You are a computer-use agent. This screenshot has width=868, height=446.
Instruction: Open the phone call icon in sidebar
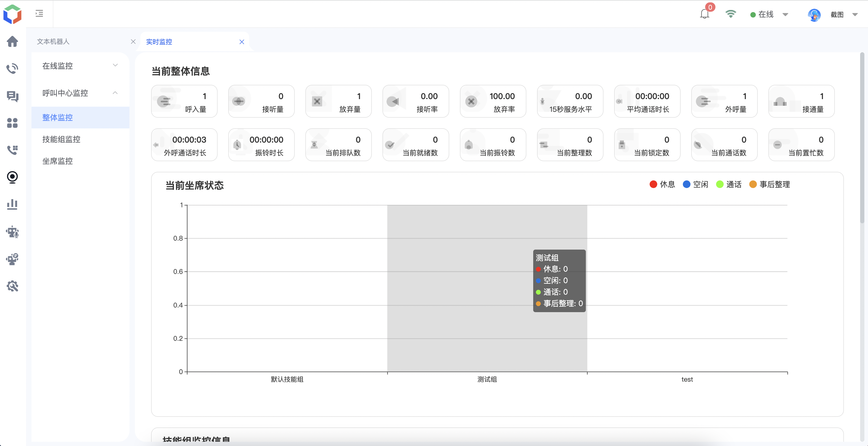[x=12, y=68]
